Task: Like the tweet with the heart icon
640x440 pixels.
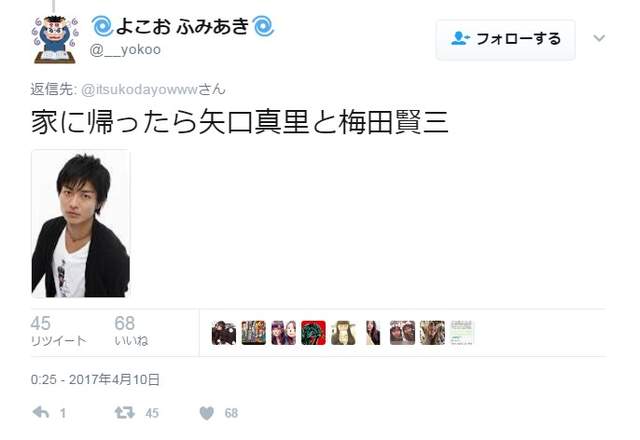Action: (207, 413)
